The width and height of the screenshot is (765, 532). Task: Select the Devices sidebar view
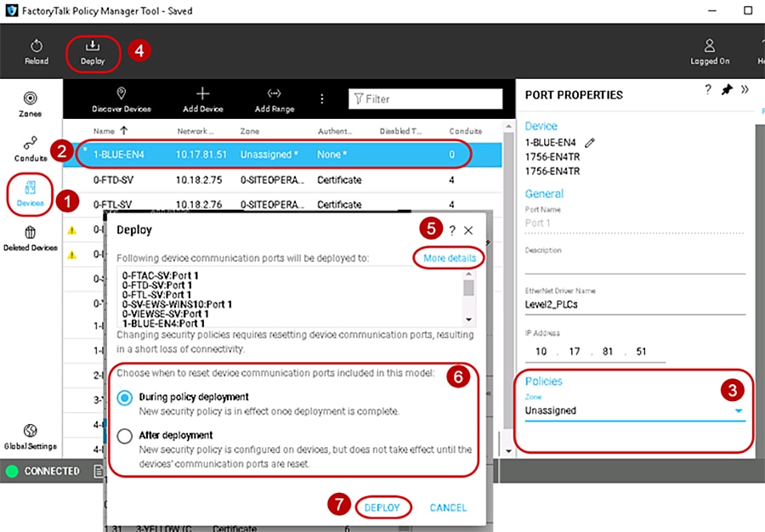click(x=31, y=194)
